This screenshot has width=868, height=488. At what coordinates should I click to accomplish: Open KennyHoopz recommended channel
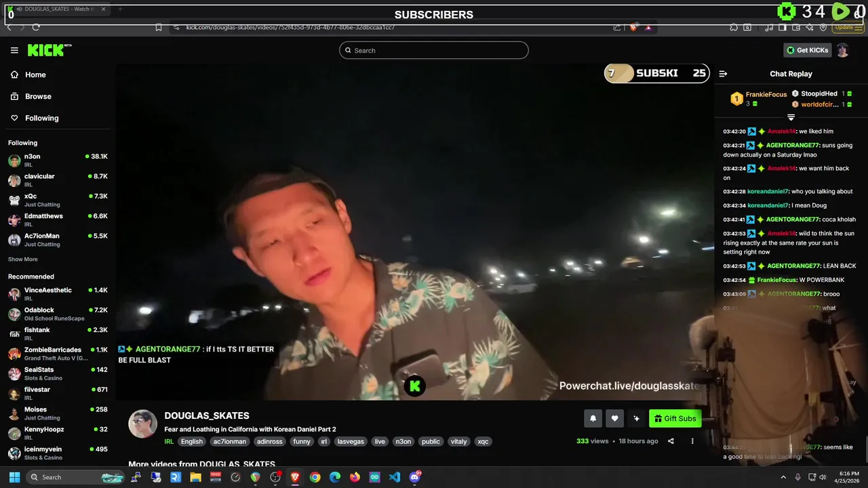(58, 433)
